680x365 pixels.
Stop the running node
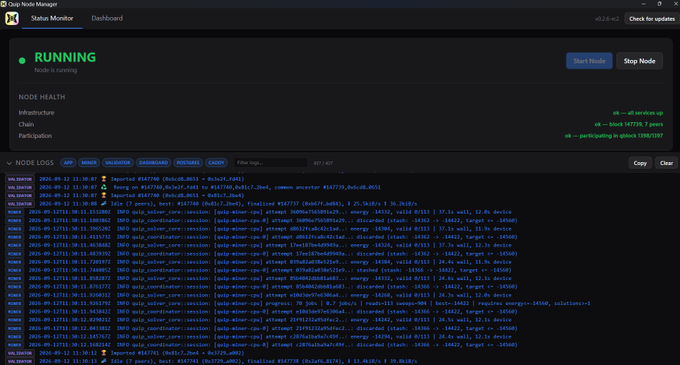[639, 61]
